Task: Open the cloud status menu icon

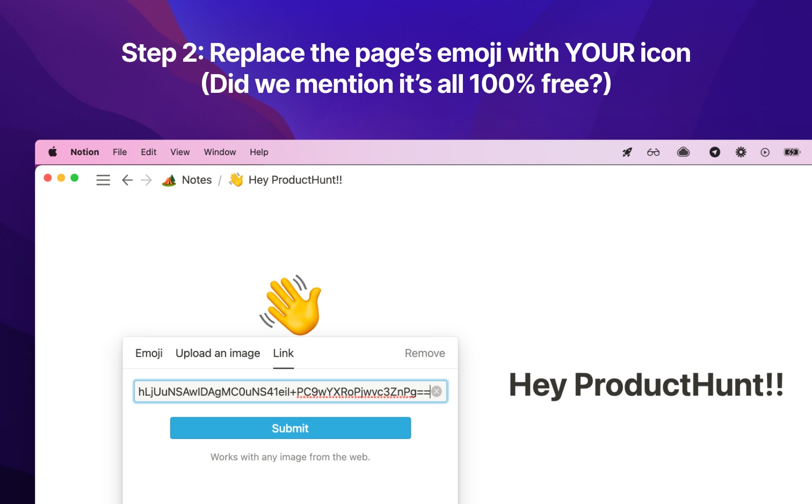Action: 683,152
